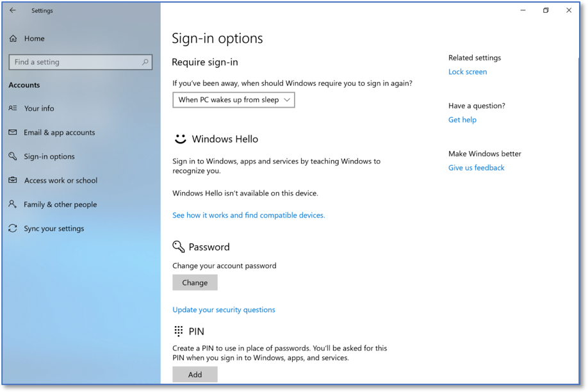Screen dimensions: 588x392
Task: Click the dropdown chevron arrow
Action: [x=287, y=100]
